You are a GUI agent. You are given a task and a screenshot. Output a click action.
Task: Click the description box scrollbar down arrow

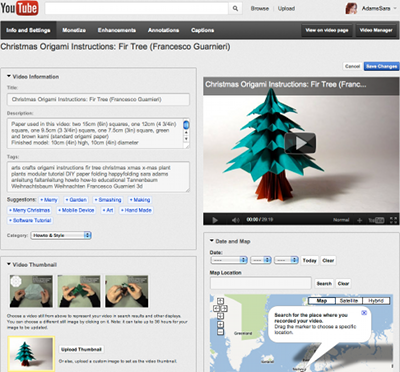(x=186, y=138)
